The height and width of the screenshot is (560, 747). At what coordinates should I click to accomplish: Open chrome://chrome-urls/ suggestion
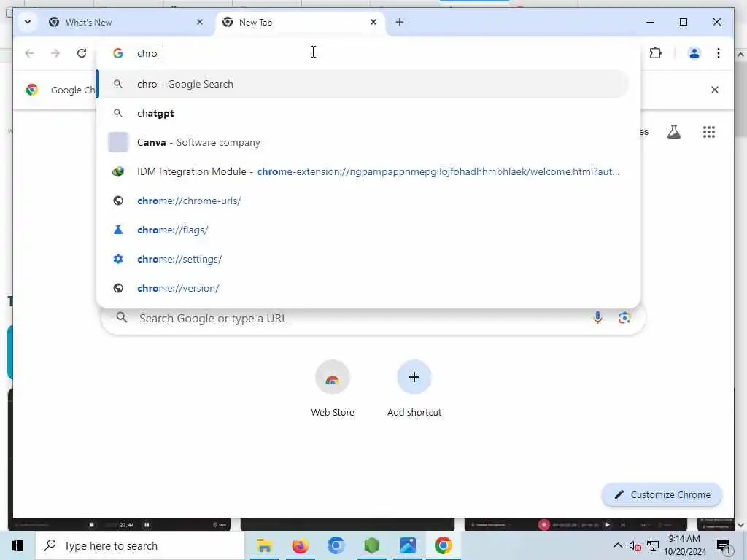click(363, 201)
